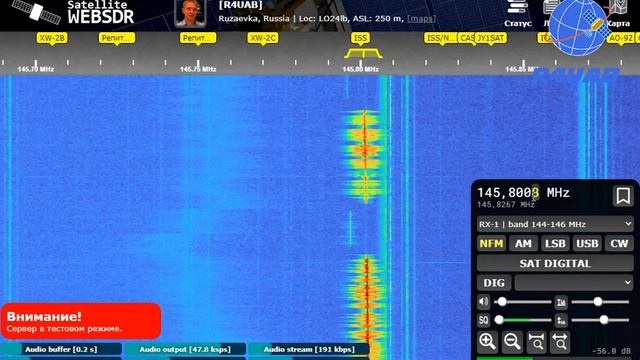
Task: Adjust the volume slider
Action: tap(522, 302)
